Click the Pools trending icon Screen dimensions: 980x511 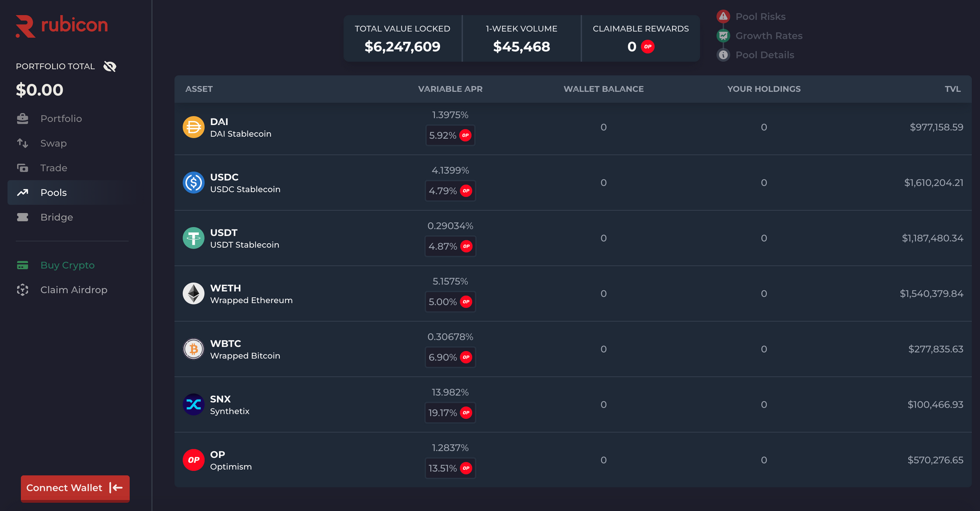(23, 192)
